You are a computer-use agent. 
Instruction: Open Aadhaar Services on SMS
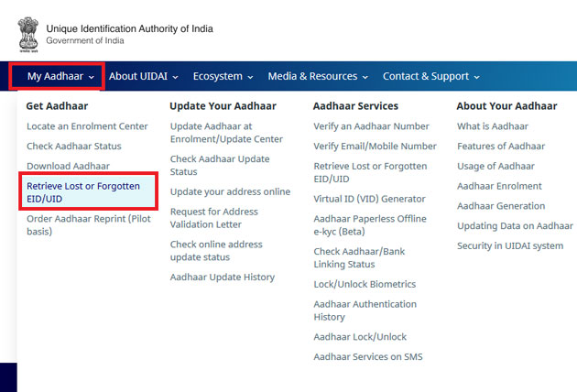(368, 357)
